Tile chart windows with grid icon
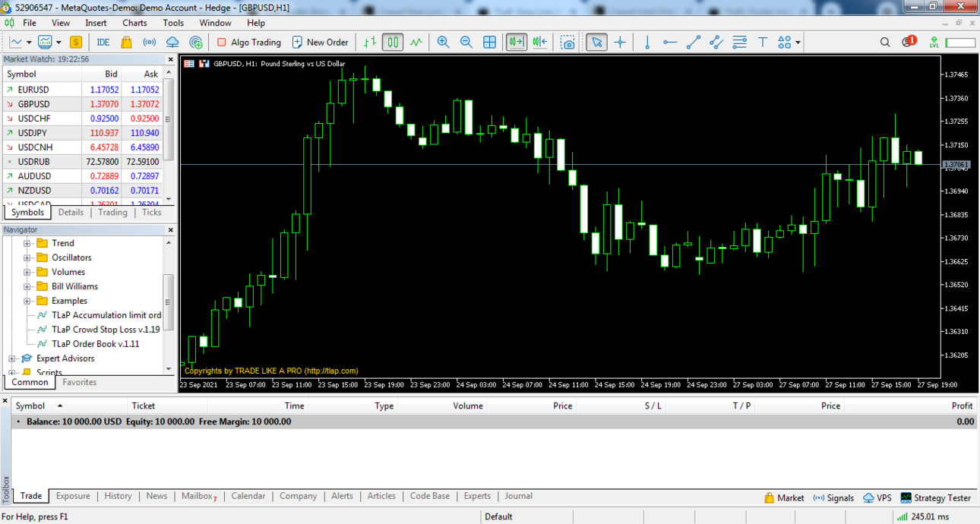 (490, 43)
